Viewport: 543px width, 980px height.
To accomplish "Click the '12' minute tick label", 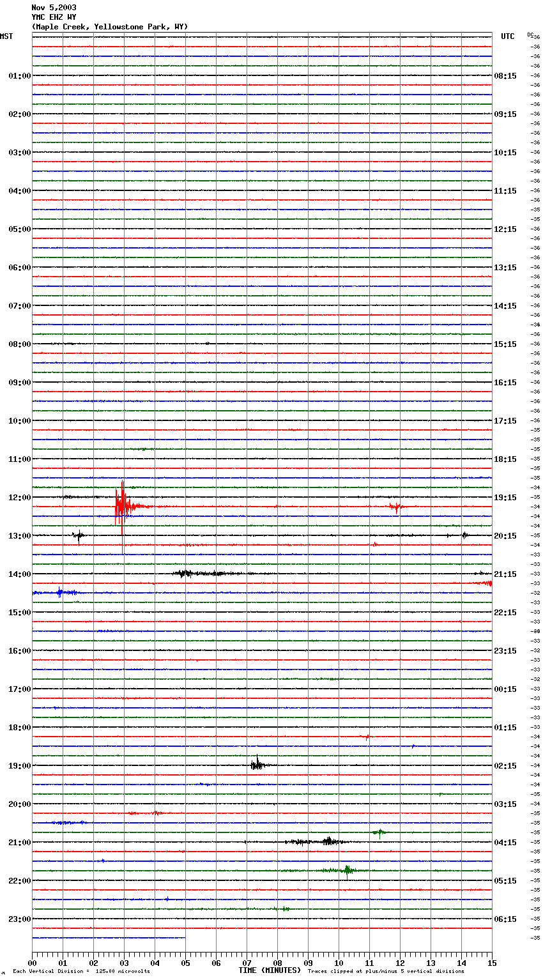I will (x=400, y=963).
